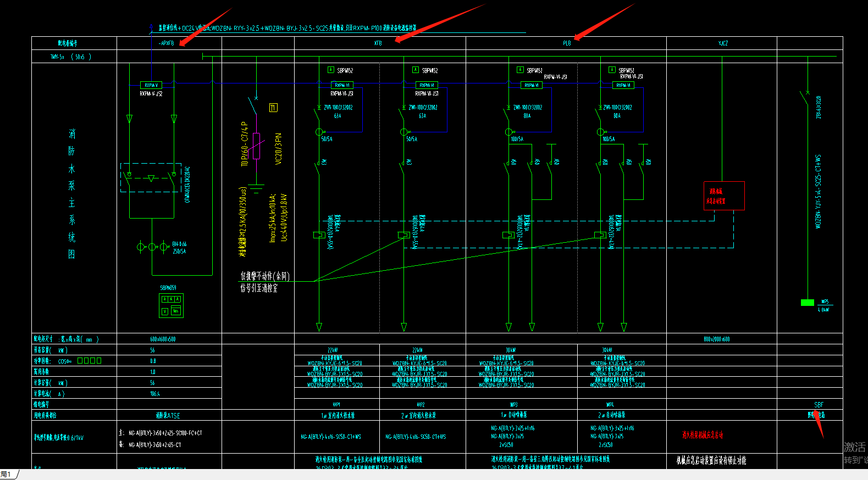Click the SBF feeder label

coord(819,405)
